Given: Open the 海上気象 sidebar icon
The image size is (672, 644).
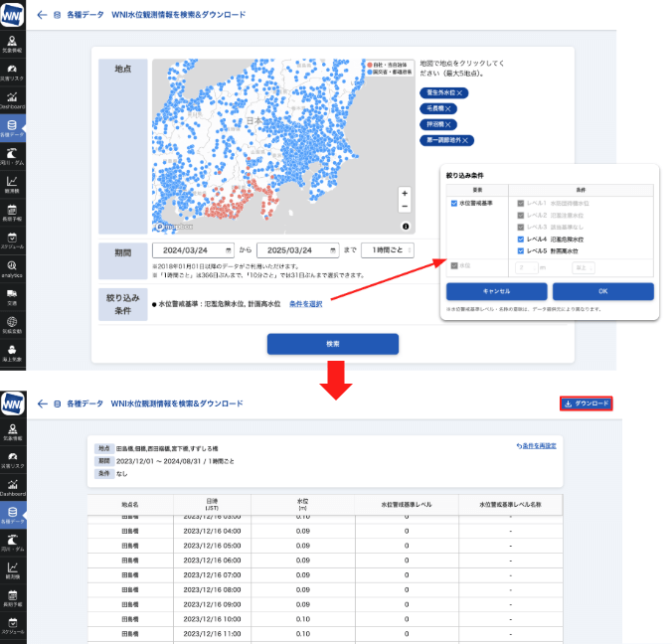Looking at the screenshot, I should click(12, 351).
